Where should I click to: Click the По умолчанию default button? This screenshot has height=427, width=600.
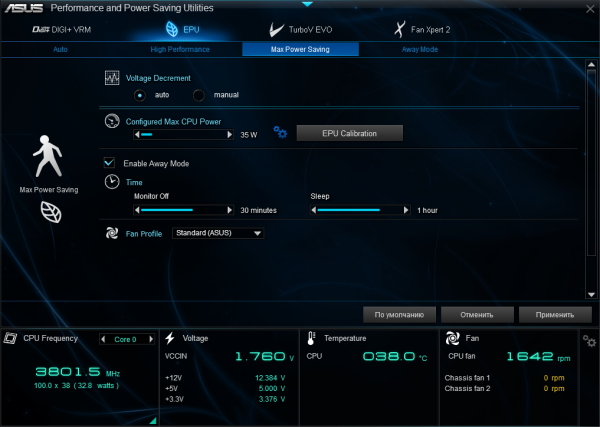399,315
